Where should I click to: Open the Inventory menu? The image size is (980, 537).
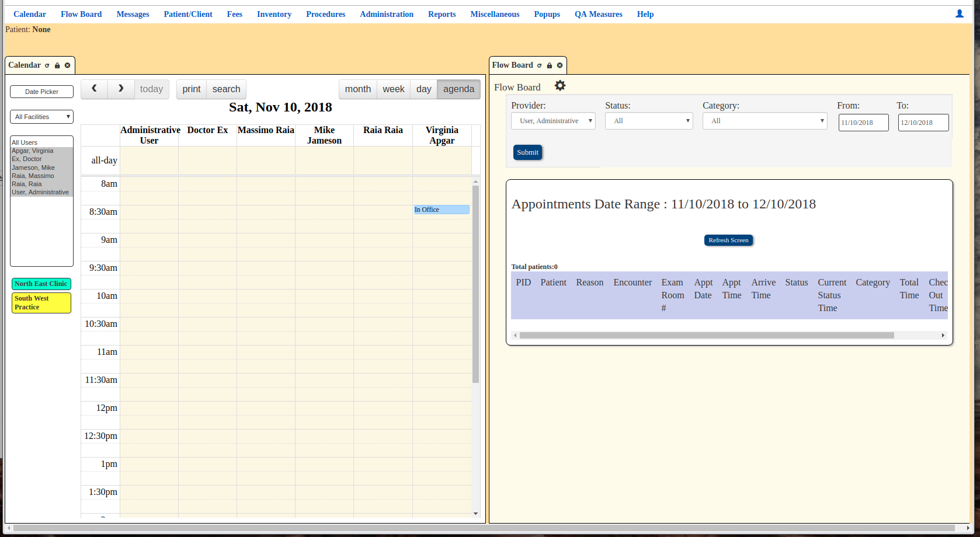pos(274,14)
